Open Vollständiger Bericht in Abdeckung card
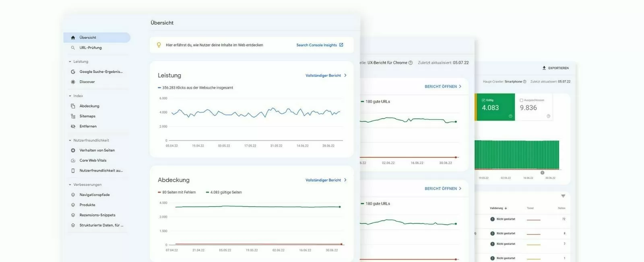The image size is (644, 262). coord(323,180)
